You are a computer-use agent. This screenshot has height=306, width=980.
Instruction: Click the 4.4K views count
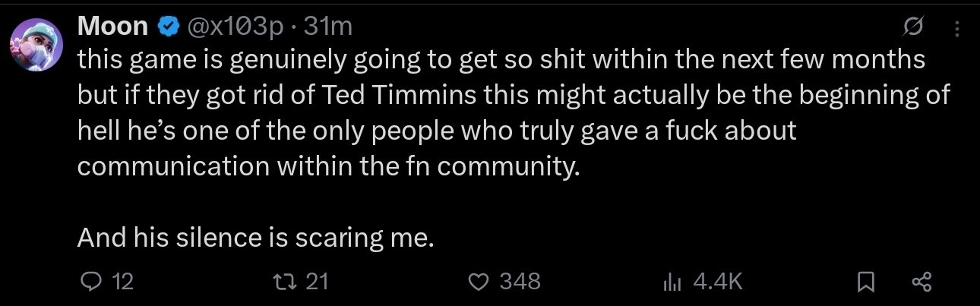click(717, 282)
